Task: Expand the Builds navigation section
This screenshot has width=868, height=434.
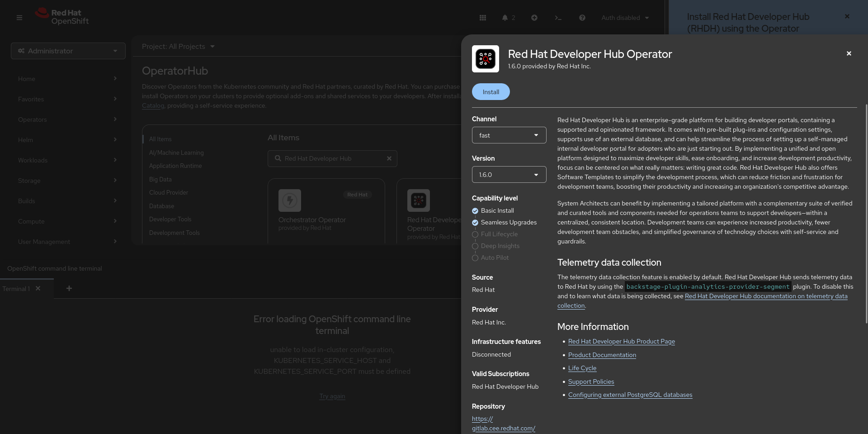Action: (68, 201)
